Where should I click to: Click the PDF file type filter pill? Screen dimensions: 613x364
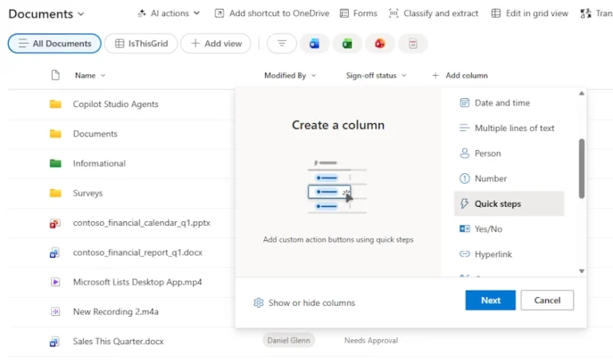pyautogui.click(x=413, y=44)
